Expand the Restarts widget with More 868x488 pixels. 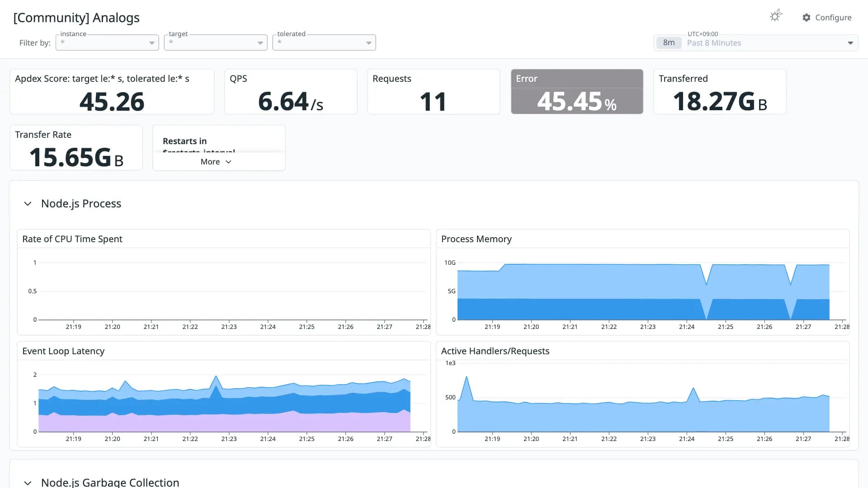pos(216,162)
